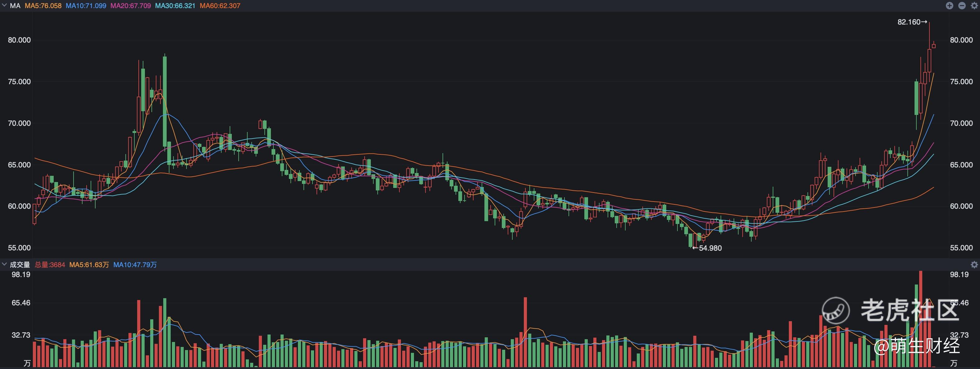The image size is (980, 369).
Task: Click volume MA5:61.63万 legend label
Action: tap(89, 265)
